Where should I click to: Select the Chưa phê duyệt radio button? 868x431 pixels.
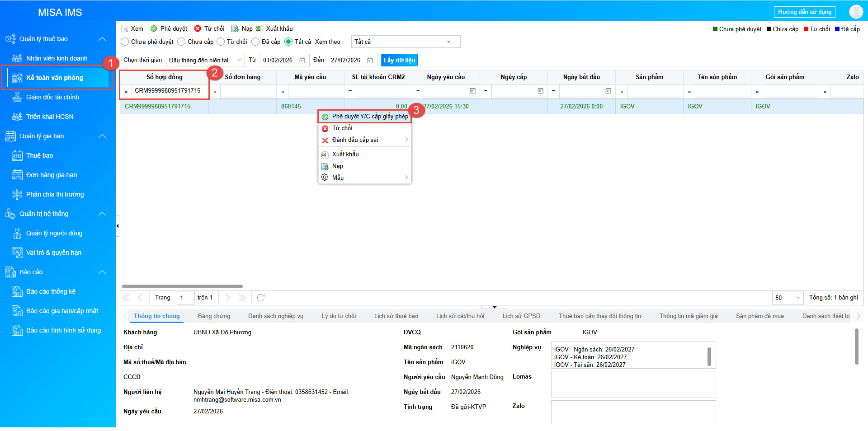[125, 42]
